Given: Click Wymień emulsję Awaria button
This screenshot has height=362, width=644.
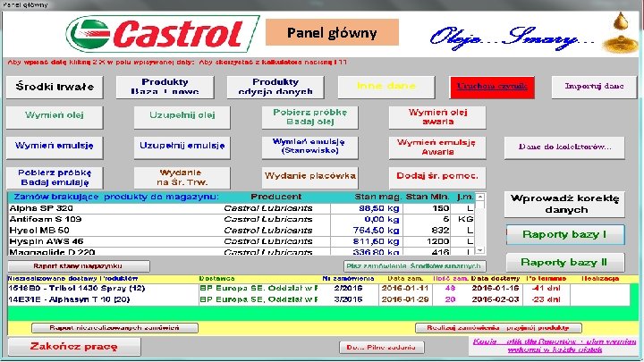Looking at the screenshot, I should [x=437, y=147].
